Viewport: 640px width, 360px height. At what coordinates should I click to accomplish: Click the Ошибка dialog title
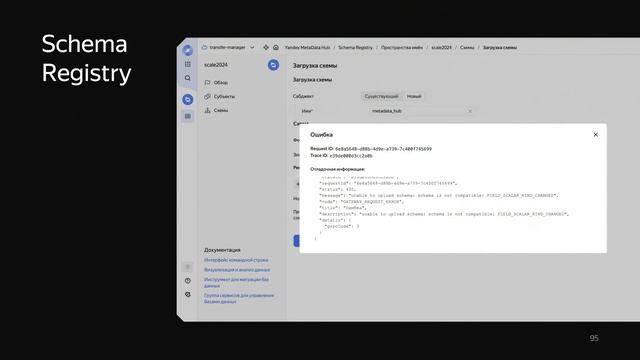pos(321,135)
